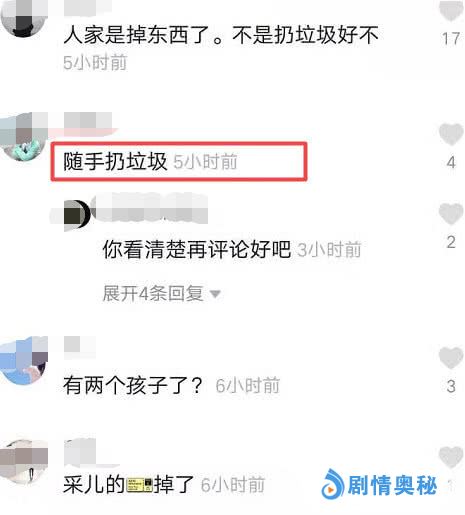Tap the '17' like count on first comment
The image size is (465, 515).
[x=451, y=39]
